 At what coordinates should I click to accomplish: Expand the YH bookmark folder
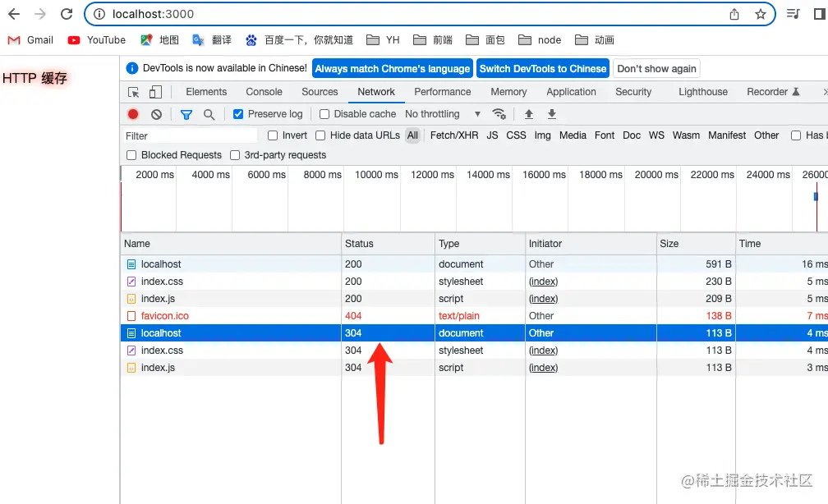coord(384,40)
